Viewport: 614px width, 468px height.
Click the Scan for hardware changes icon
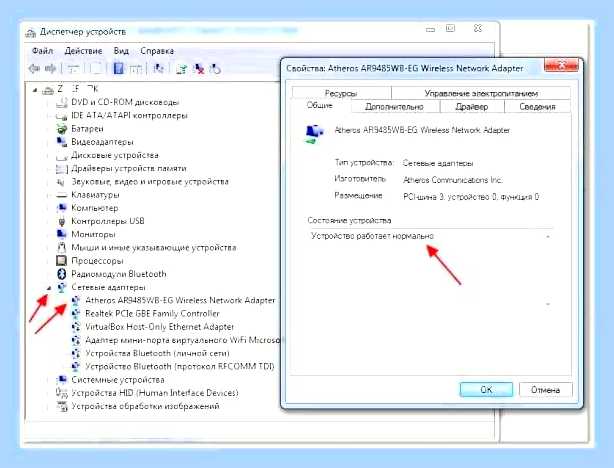(159, 69)
